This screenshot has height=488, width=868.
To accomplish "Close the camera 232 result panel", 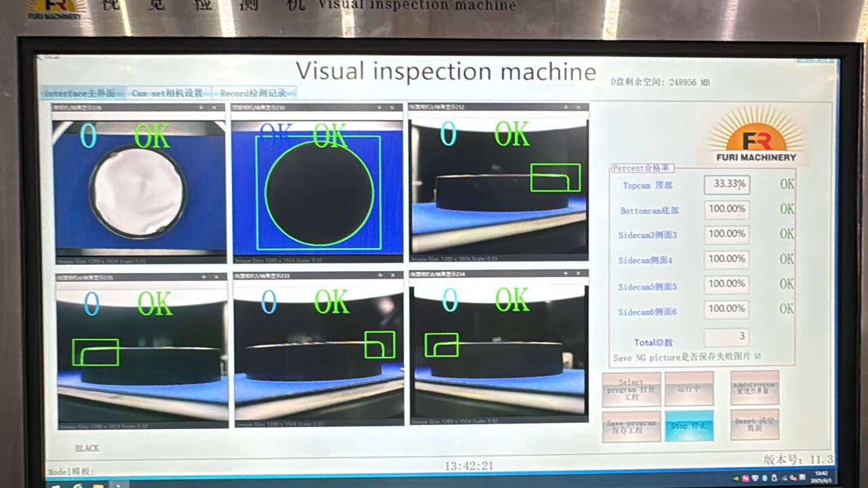I will (579, 107).
